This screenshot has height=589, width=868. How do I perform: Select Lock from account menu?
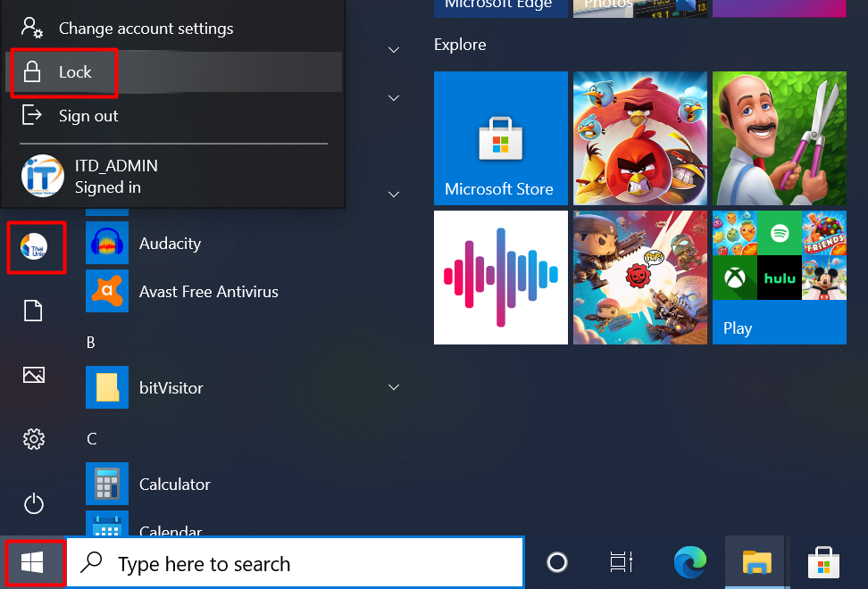[173, 72]
